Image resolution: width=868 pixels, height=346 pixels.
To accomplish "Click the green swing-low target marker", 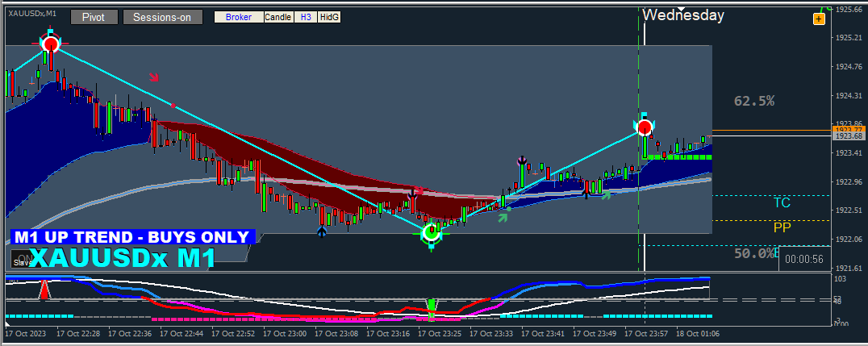I will tap(432, 233).
